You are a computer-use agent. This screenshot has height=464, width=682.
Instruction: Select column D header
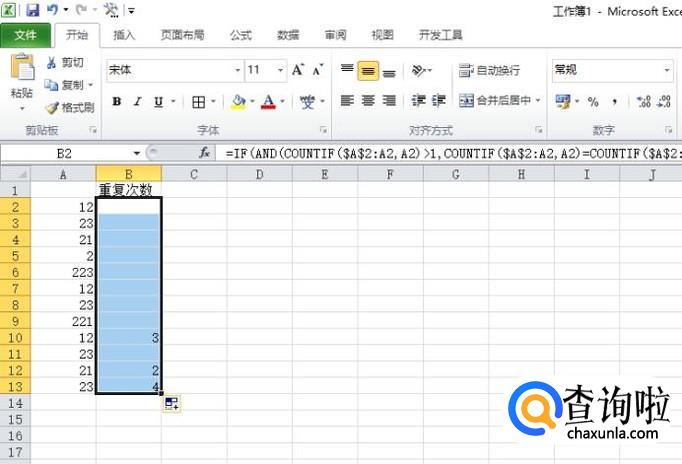(x=260, y=174)
